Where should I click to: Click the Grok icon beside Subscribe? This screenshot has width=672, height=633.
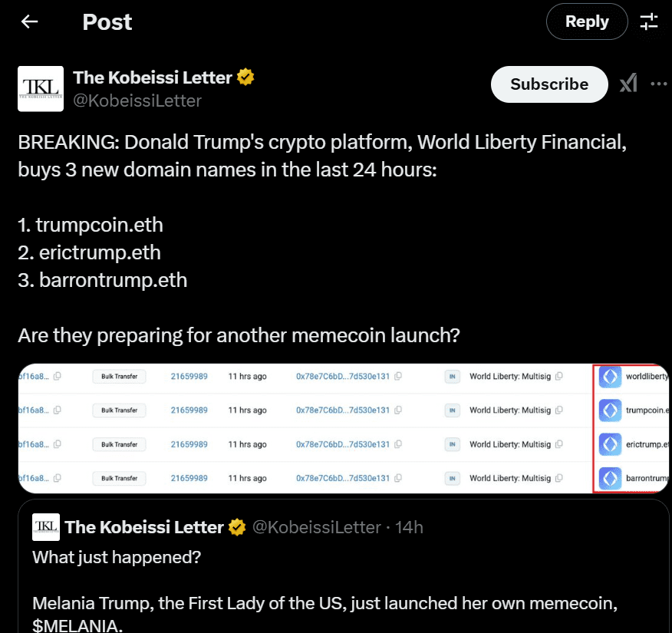pyautogui.click(x=628, y=84)
